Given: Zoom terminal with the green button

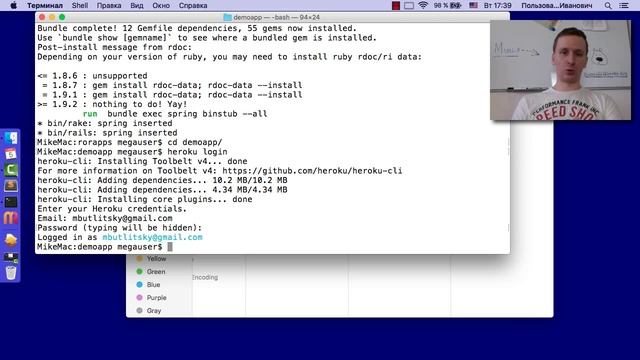Looking at the screenshot, I should tap(62, 17).
